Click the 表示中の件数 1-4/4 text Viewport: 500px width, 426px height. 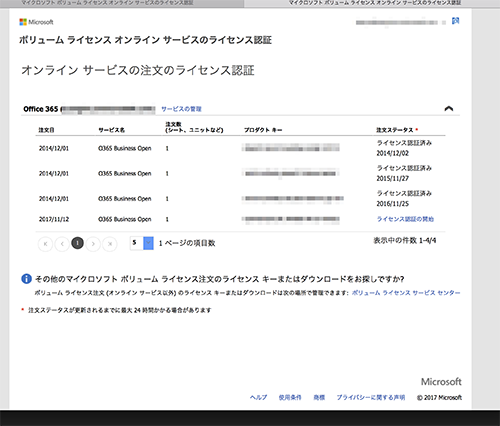click(x=405, y=240)
